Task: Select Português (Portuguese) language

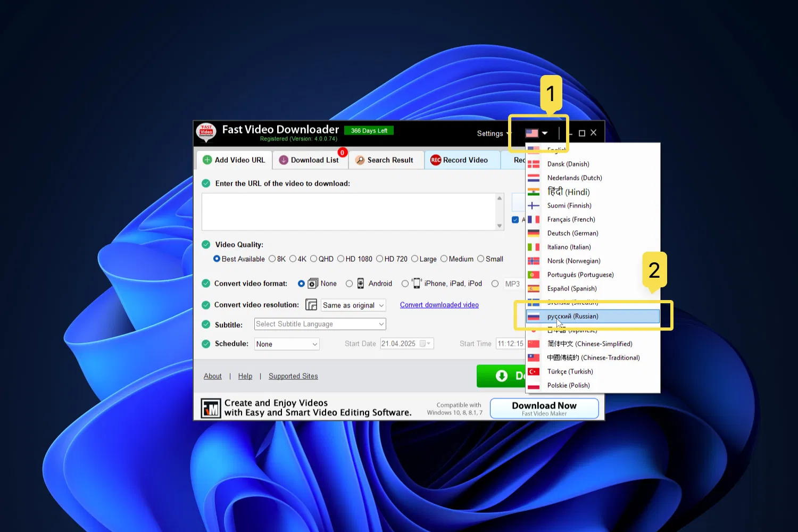Action: pos(593,275)
